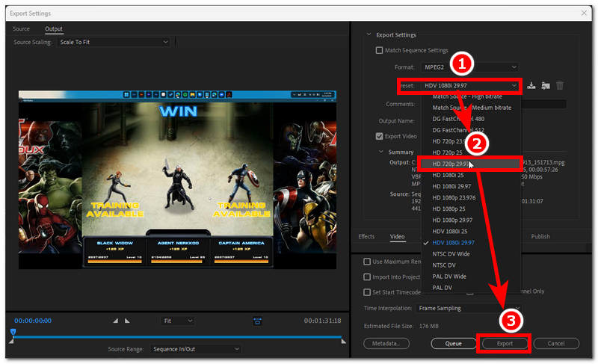Image resolution: width=598 pixels, height=364 pixels.
Task: Expand the Source Range dropdown
Action: 195,349
